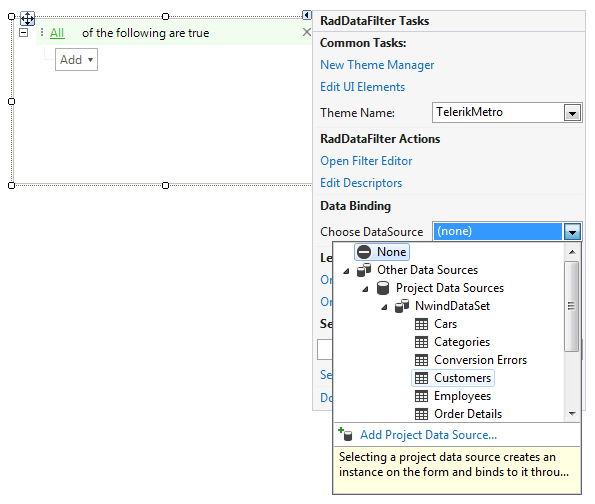
Task: Click 'of the following are true' text
Action: pos(145,33)
